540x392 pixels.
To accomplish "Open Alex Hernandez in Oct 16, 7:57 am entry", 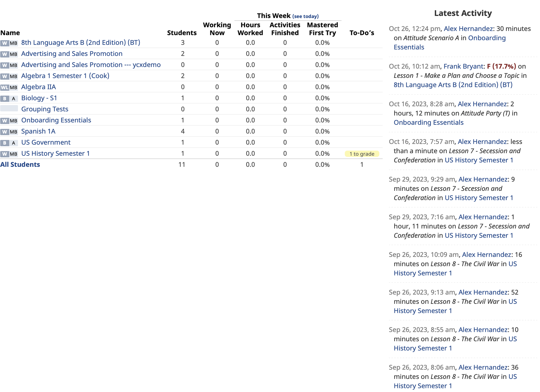I will 482,142.
